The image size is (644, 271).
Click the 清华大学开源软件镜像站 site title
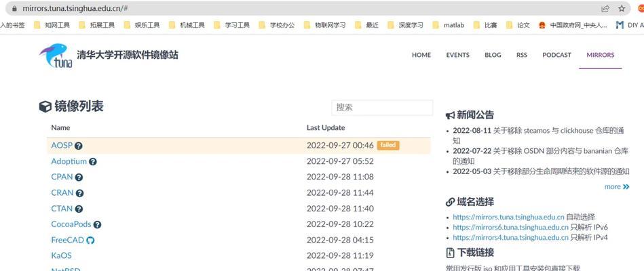[128, 55]
